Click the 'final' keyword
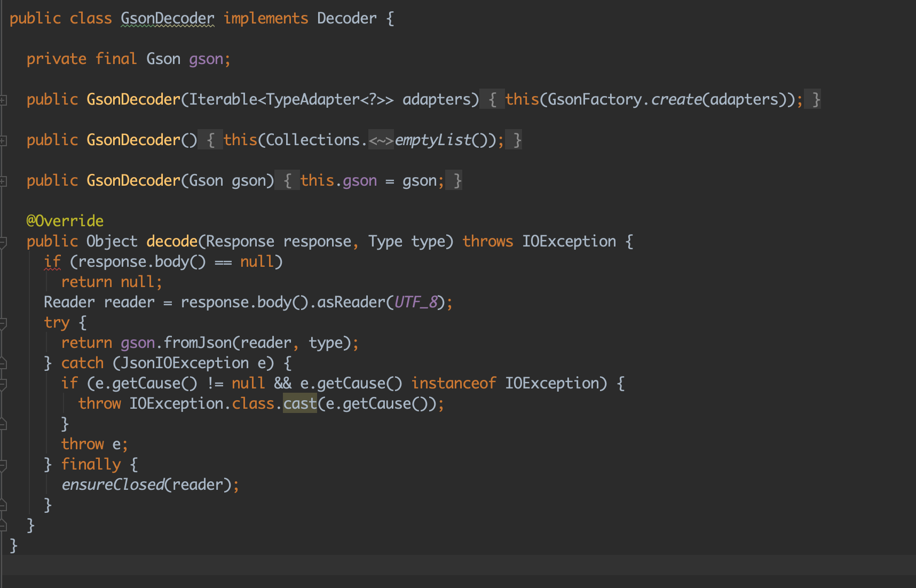This screenshot has width=916, height=588. point(116,59)
